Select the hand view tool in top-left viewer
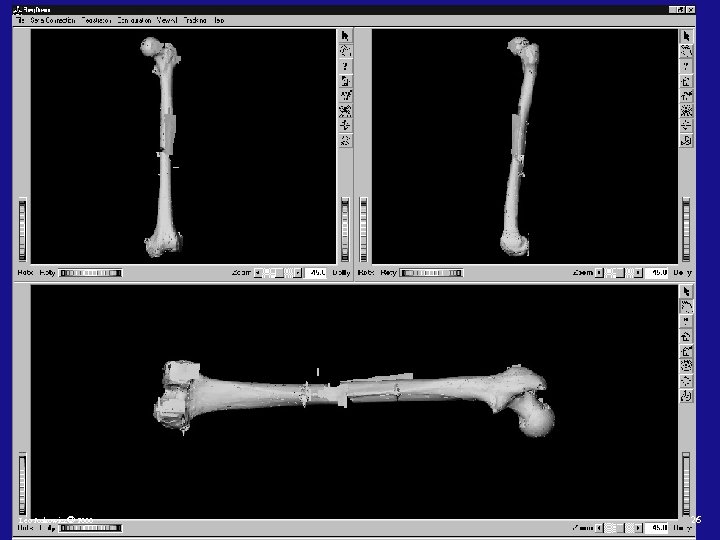This screenshot has width=720, height=540. pyautogui.click(x=345, y=51)
